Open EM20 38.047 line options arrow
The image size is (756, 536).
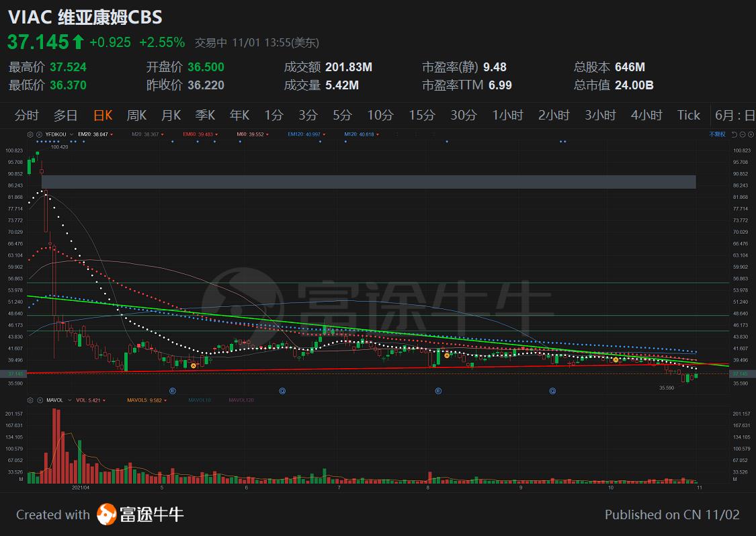pos(112,134)
